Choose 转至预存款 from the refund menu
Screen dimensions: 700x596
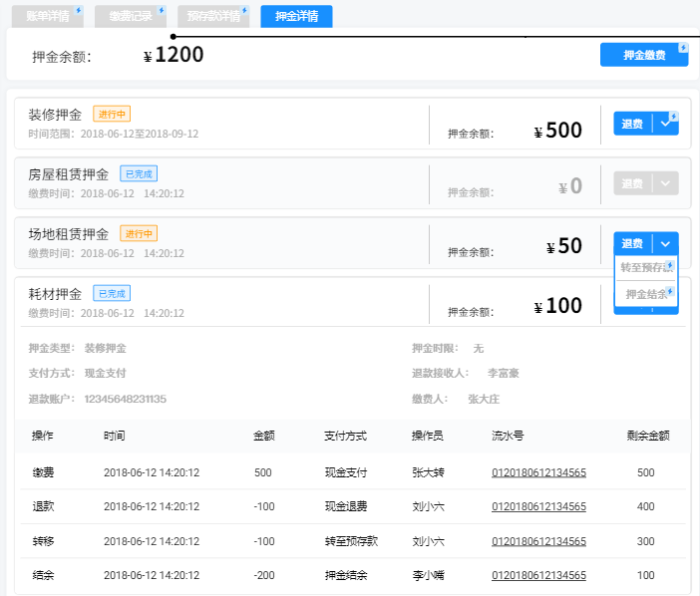tap(643, 267)
